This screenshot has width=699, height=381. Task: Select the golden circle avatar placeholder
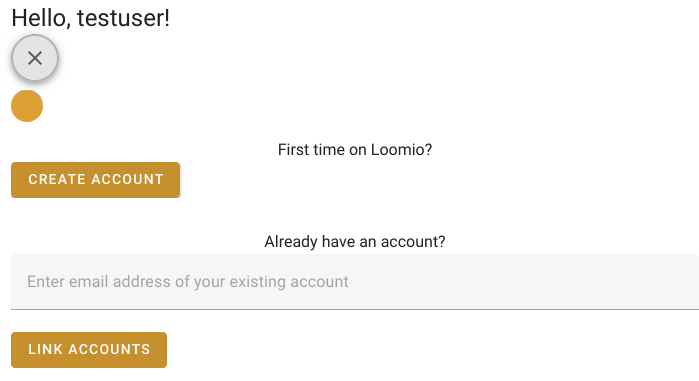(x=27, y=106)
